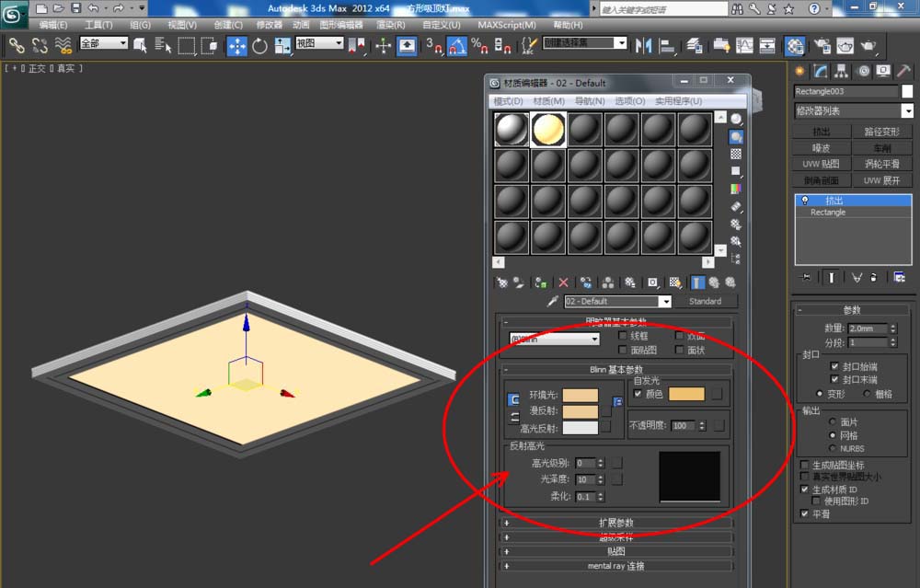This screenshot has height=588, width=920.
Task: Open material editor 导航(N) menu
Action: tap(589, 101)
